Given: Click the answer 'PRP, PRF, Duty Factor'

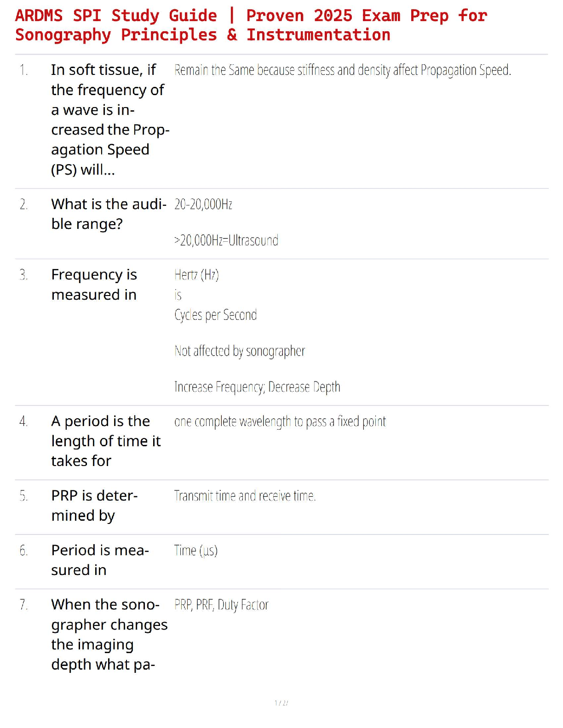Looking at the screenshot, I should pos(221,605).
